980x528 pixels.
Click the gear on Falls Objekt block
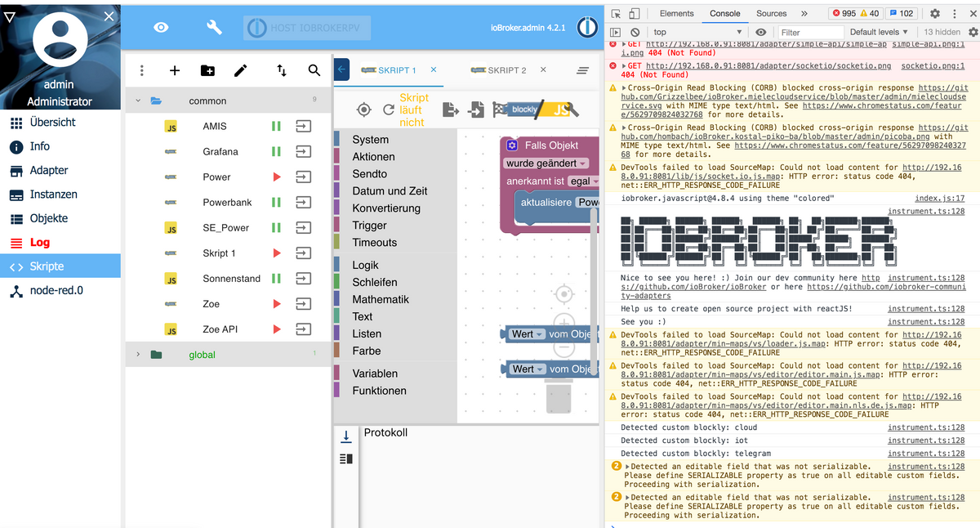512,145
